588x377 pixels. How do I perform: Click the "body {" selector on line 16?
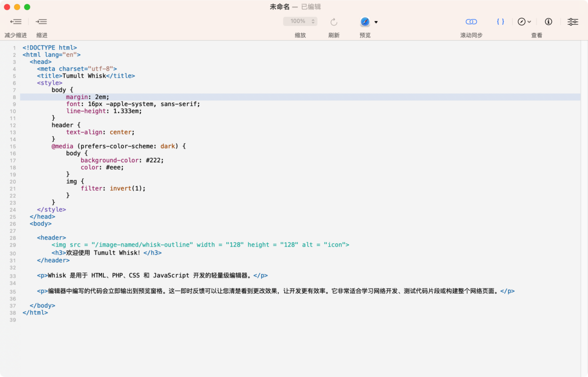pyautogui.click(x=77, y=153)
